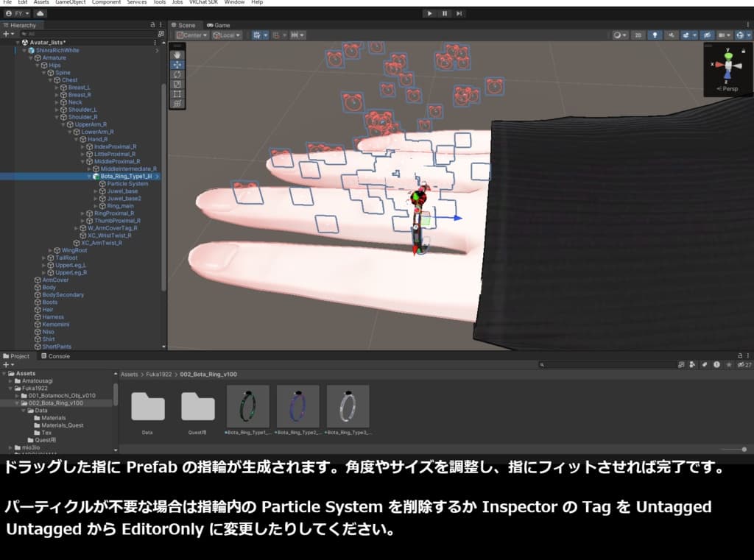Screen dimensions: 754x560
Task: Open the draw mode shading dropdown
Action: tap(620, 35)
